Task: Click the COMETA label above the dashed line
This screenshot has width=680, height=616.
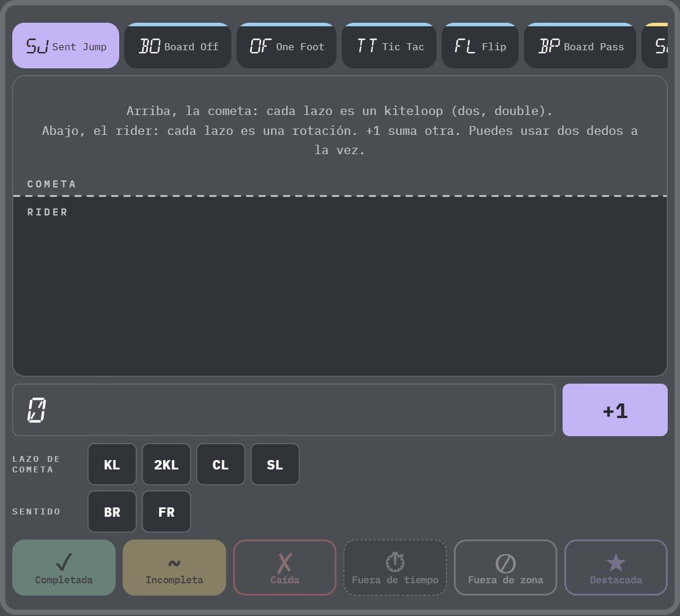Action: tap(51, 185)
